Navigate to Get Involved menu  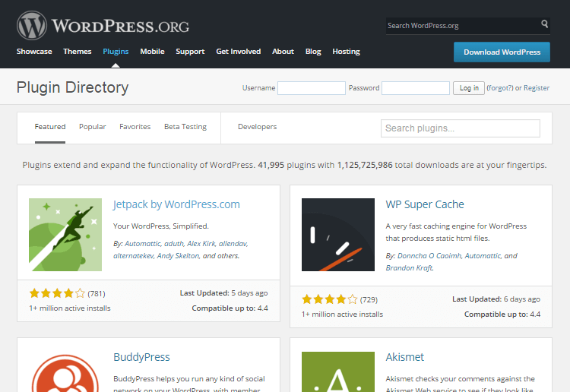coord(238,52)
